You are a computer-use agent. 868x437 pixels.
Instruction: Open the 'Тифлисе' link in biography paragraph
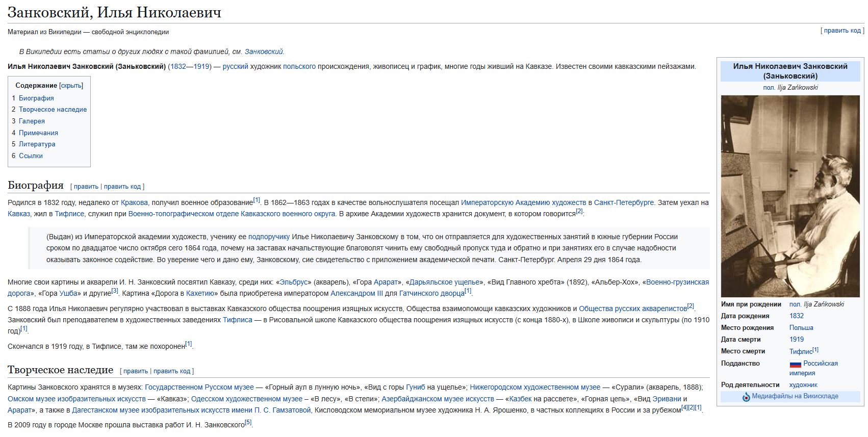(x=69, y=214)
